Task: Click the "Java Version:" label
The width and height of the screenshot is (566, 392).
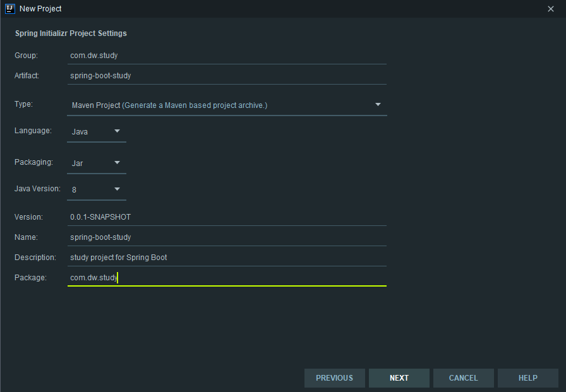Action: tap(38, 189)
